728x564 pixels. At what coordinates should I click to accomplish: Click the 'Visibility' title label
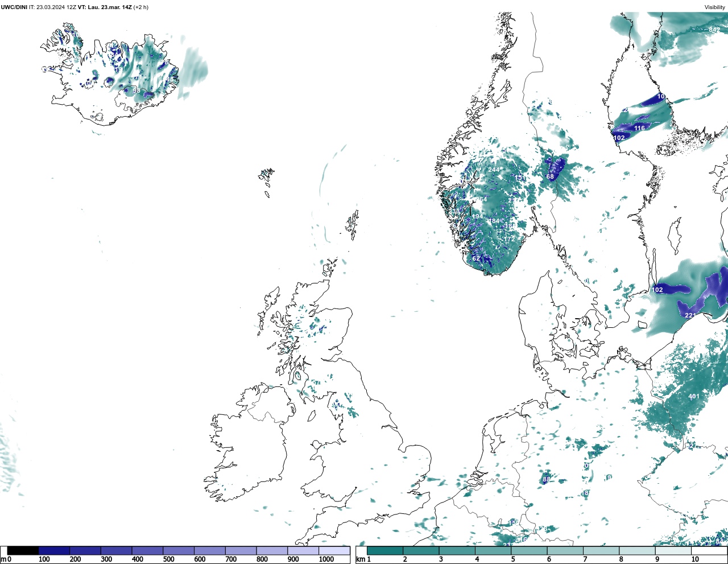[x=714, y=7]
